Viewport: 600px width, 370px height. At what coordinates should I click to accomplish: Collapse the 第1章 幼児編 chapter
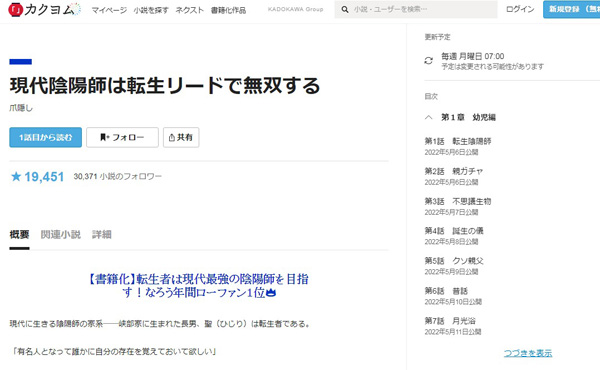[429, 117]
